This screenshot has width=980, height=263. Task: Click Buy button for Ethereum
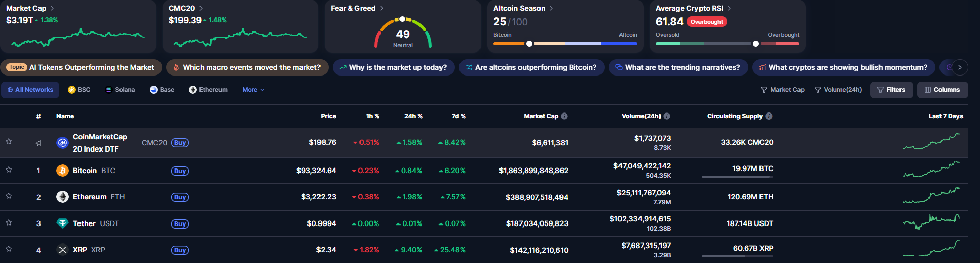[x=180, y=197]
